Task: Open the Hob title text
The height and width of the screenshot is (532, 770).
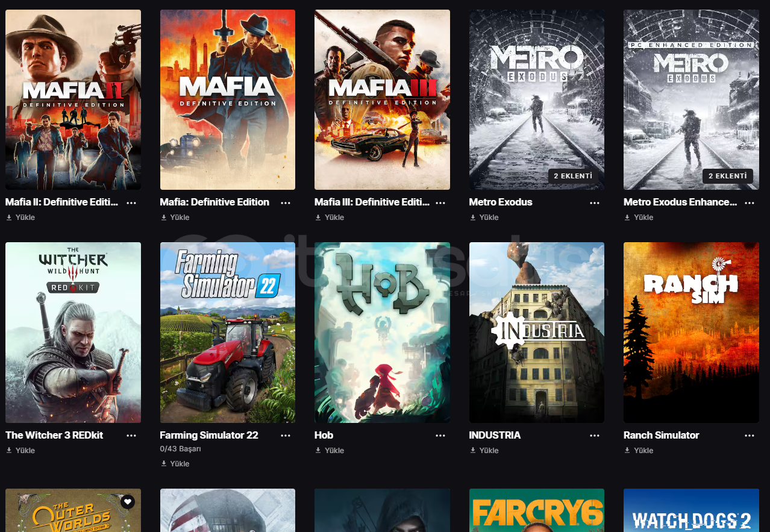Action: (x=324, y=435)
